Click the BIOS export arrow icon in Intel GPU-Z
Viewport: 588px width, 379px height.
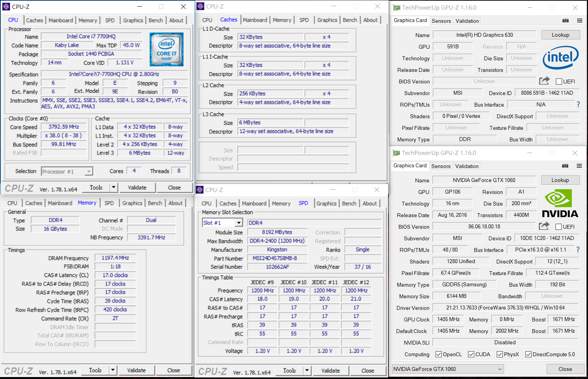pos(544,81)
